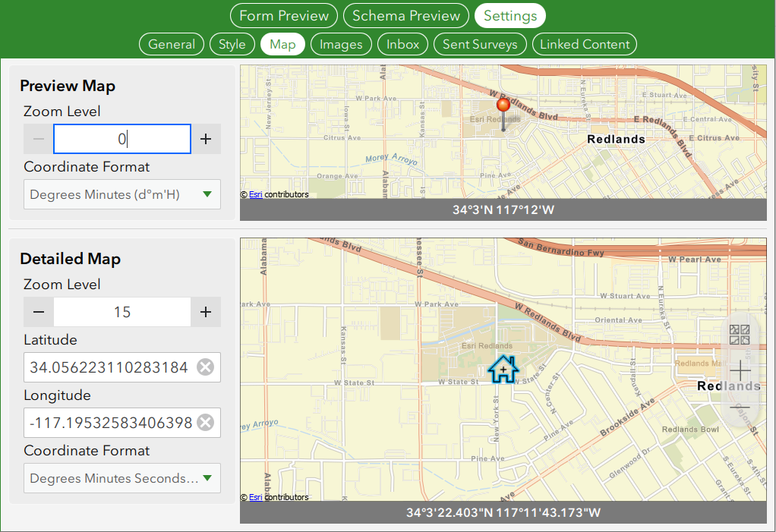The height and width of the screenshot is (532, 776).
Task: Switch to the Form Preview tab
Action: tap(283, 15)
